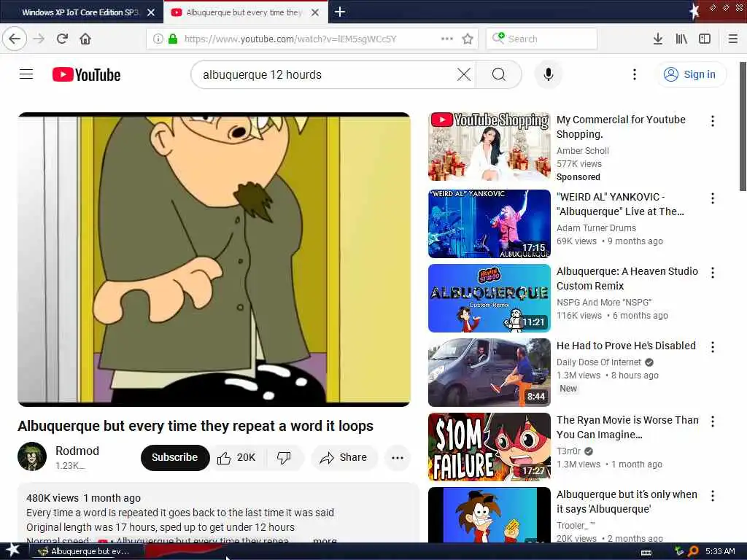Screen dimensions: 747x560
Task: Dislike the video with thumbs down
Action: pos(284,458)
